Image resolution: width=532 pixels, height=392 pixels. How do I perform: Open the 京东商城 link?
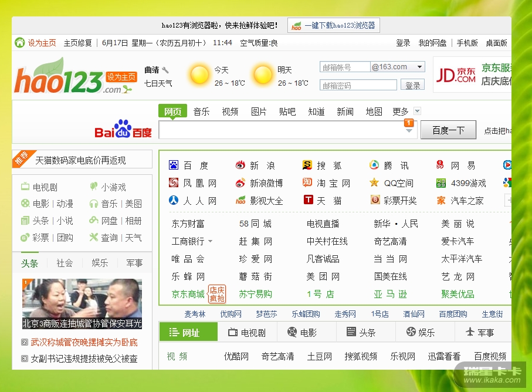click(x=188, y=294)
